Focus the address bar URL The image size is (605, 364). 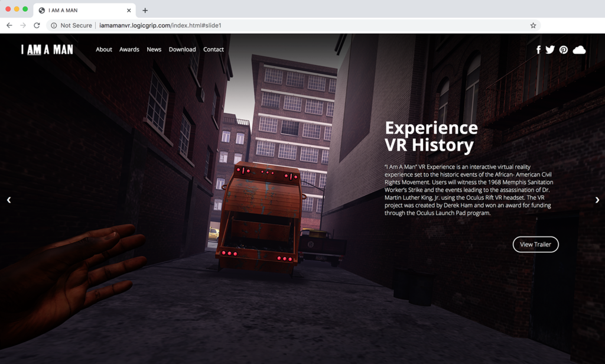click(x=160, y=25)
